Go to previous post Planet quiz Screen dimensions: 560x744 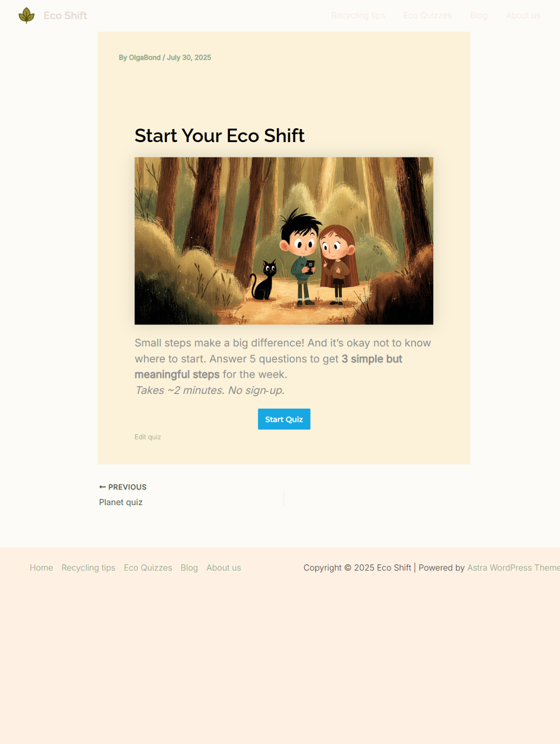(x=121, y=502)
